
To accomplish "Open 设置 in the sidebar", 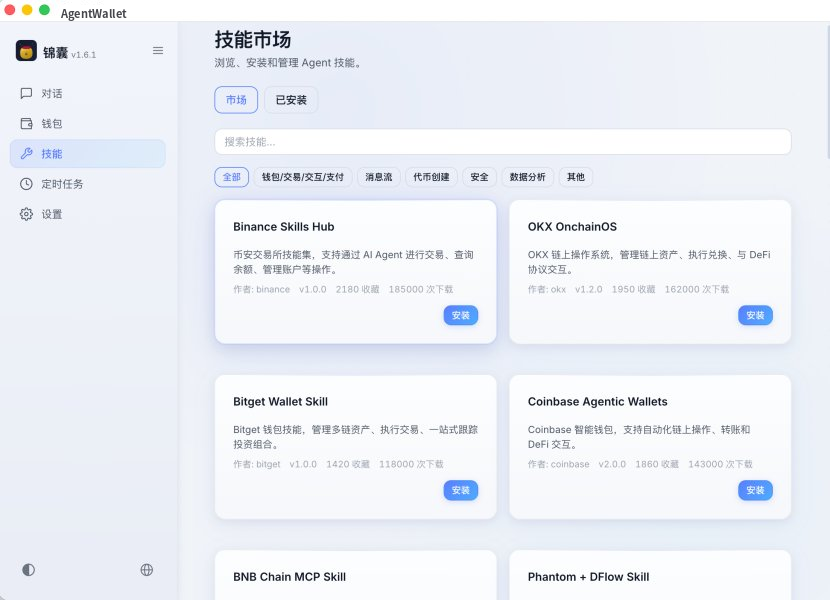I will tap(87, 214).
